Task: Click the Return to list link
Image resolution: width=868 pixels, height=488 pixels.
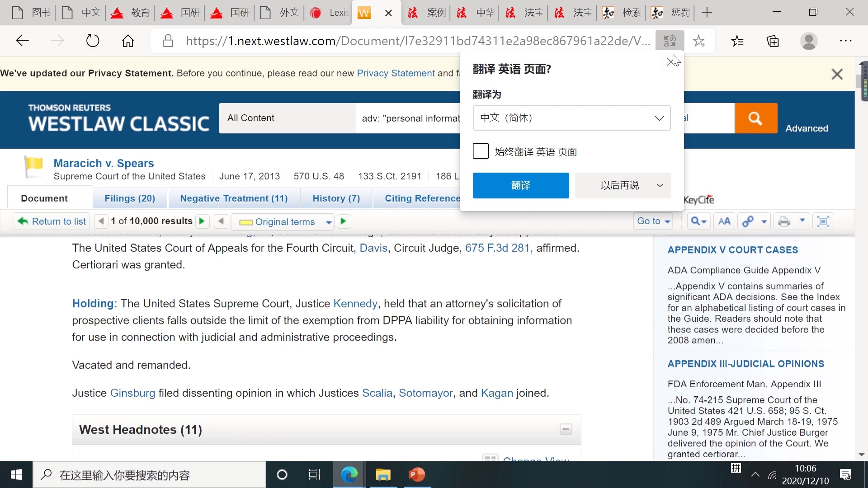Action: pyautogui.click(x=52, y=221)
